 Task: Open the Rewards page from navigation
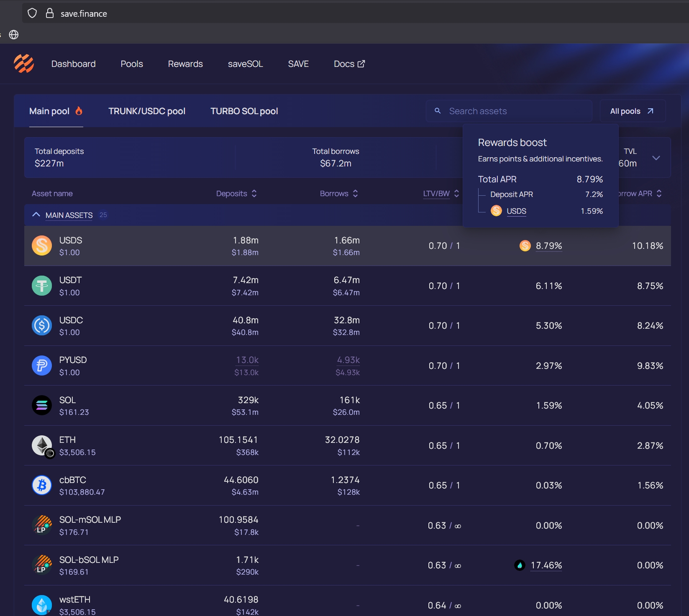[x=185, y=64]
